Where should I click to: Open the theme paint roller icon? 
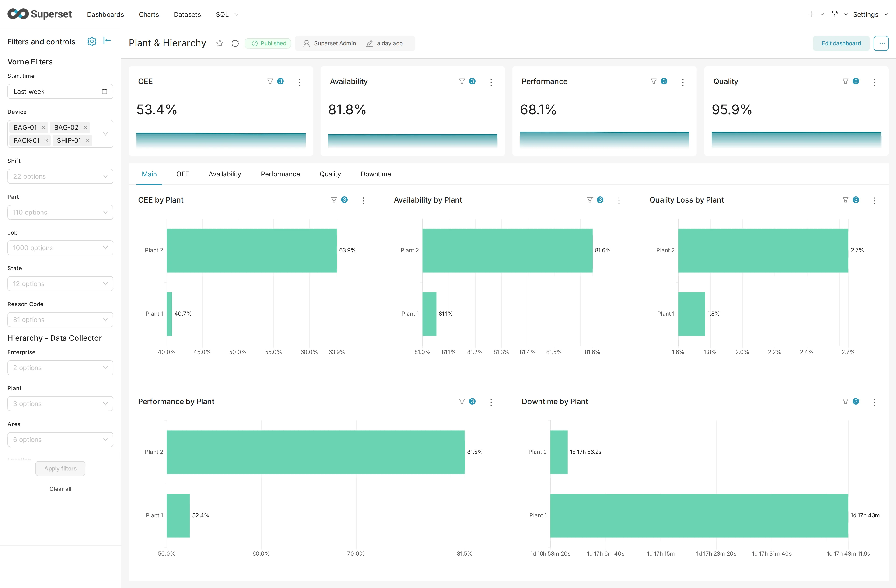click(835, 14)
